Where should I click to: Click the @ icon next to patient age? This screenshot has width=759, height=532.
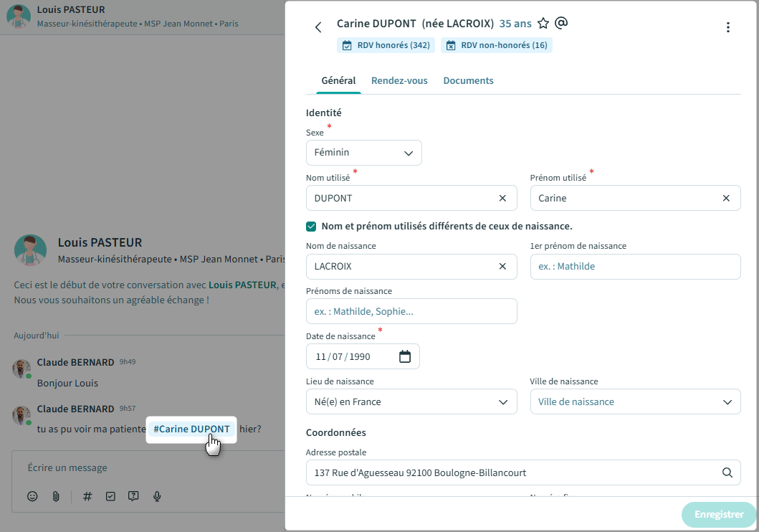click(x=561, y=23)
